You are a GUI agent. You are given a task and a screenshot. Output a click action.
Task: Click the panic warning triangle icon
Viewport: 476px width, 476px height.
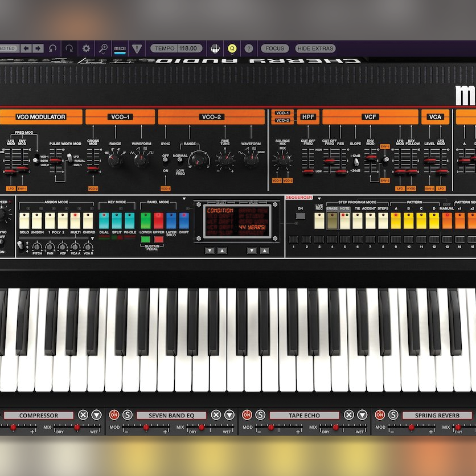pyautogui.click(x=137, y=48)
